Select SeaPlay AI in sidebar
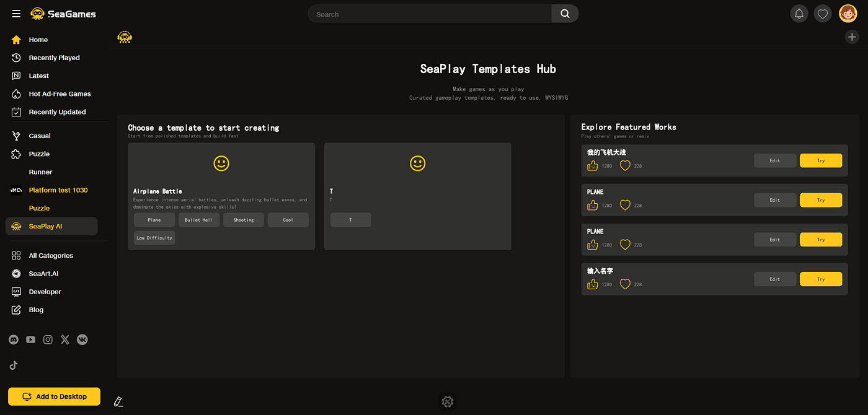This screenshot has width=868, height=415. (51, 226)
